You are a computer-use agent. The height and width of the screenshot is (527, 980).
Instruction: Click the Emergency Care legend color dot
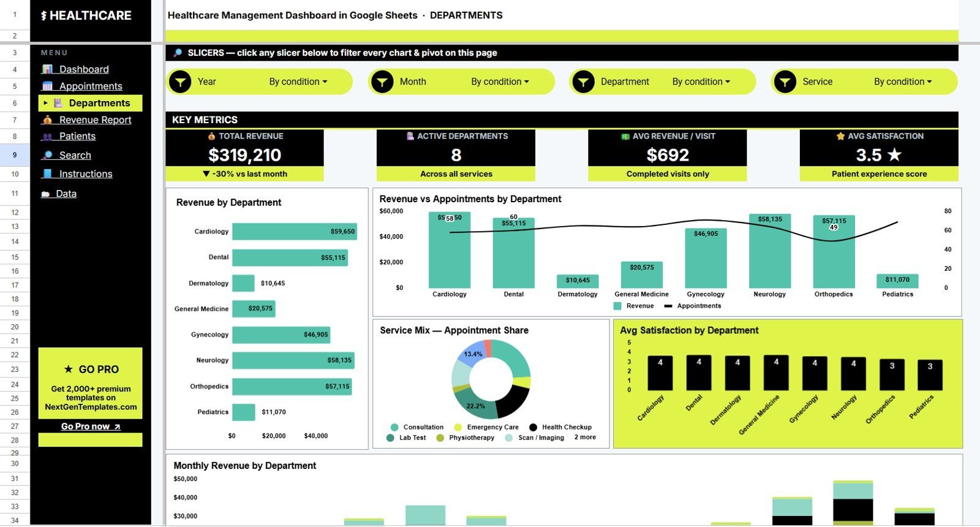[458, 427]
